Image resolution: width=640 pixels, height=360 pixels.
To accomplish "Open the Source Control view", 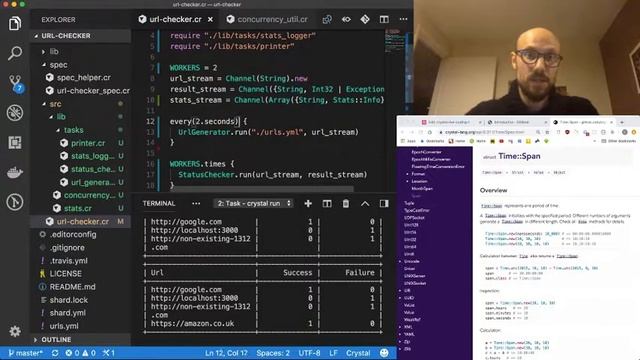I will (15, 83).
